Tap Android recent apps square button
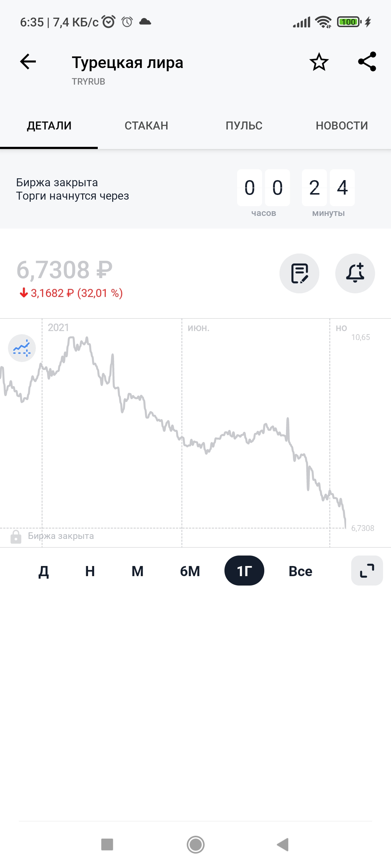391x868 pixels. [107, 844]
